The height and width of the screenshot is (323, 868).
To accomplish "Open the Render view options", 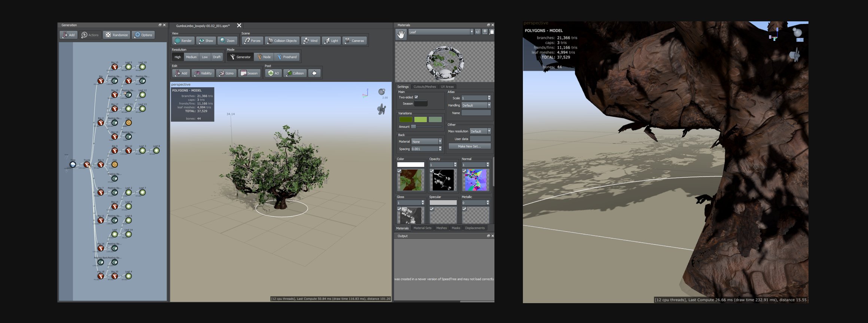I will pyautogui.click(x=183, y=40).
